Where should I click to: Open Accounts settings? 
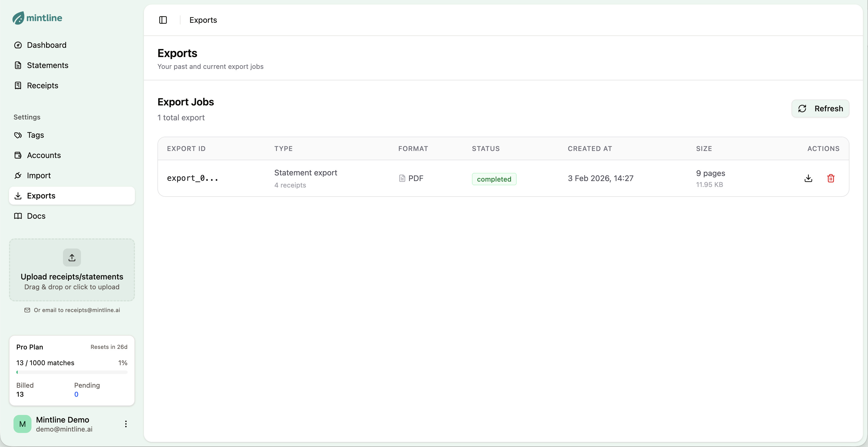[x=44, y=155]
